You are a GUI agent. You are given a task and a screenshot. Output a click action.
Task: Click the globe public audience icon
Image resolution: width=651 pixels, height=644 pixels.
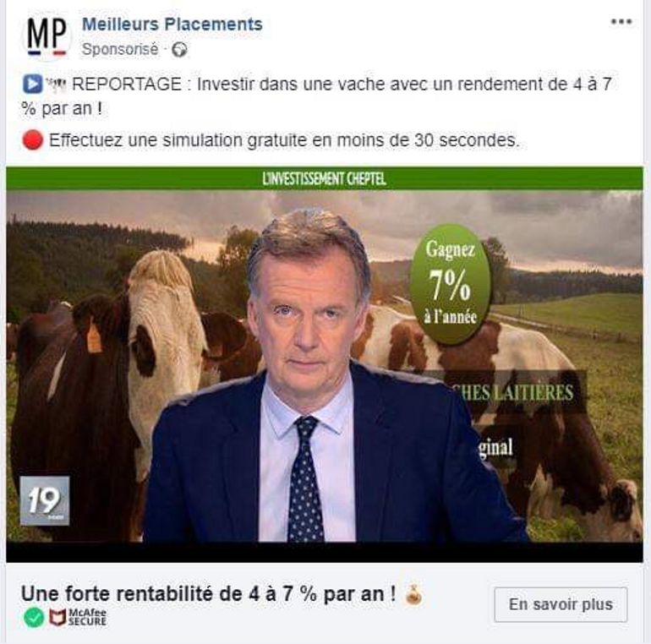point(179,50)
